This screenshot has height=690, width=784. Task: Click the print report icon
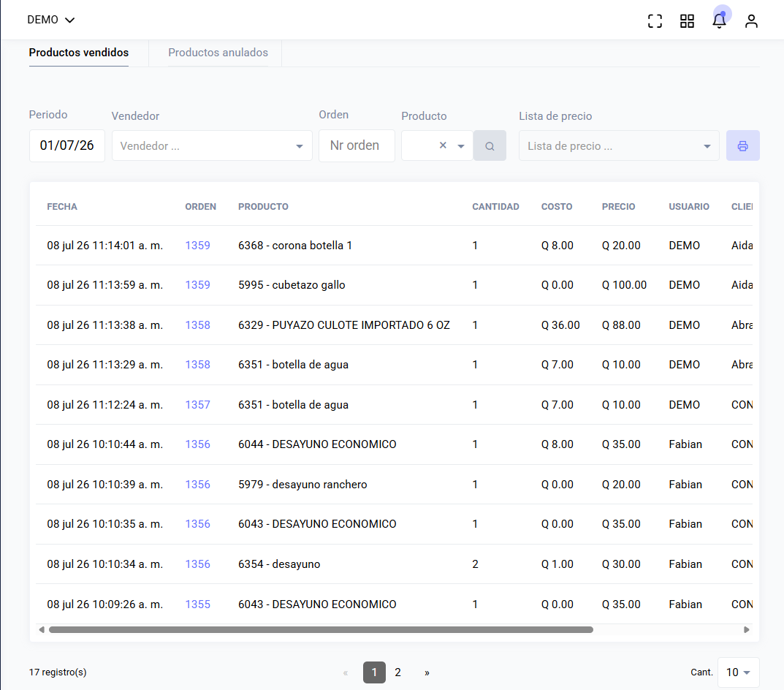coord(742,145)
